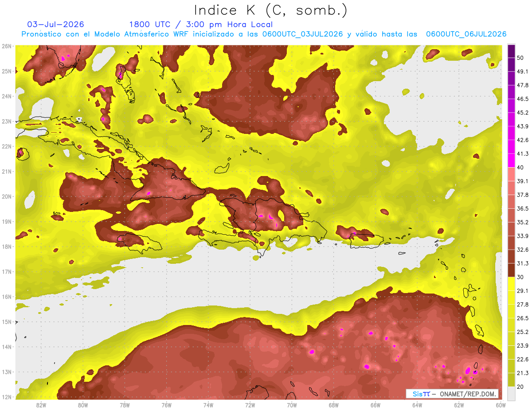Click the '64W' longitude label
This screenshot has width=532, height=411.
tap(417, 405)
